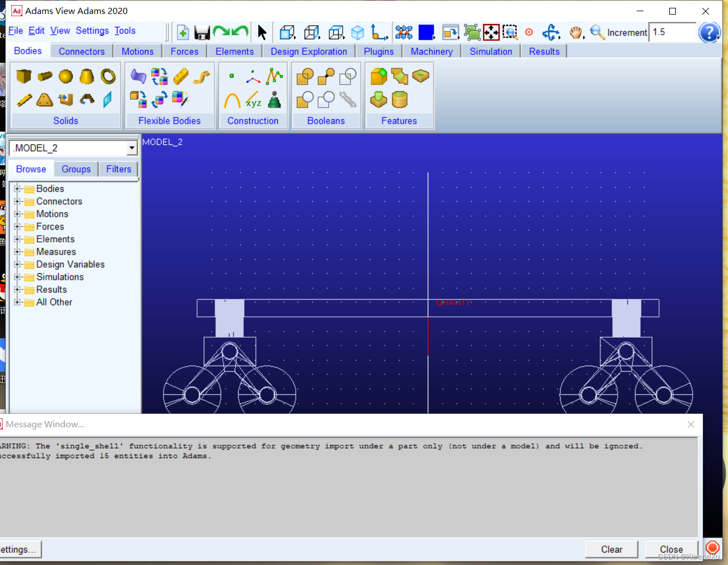
Task: Click the black arrow Select tool
Action: (262, 32)
